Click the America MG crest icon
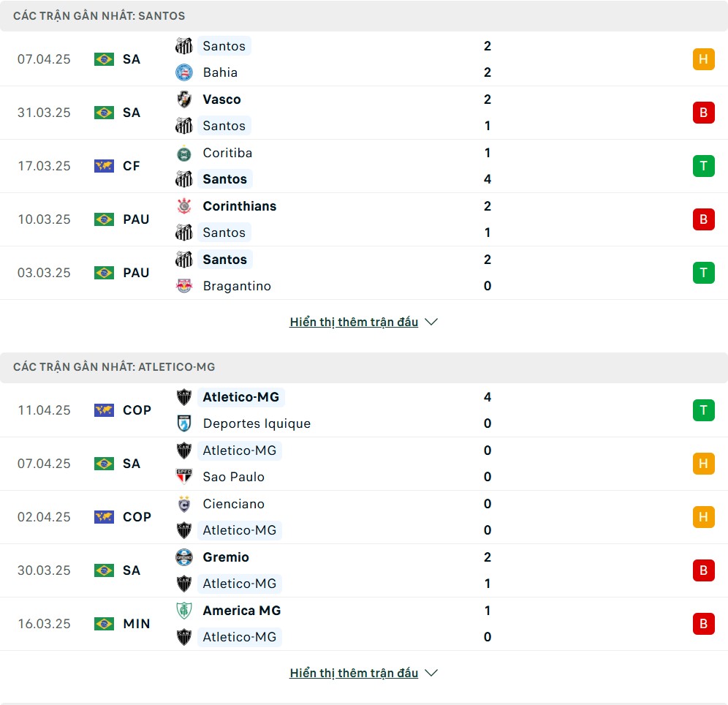This screenshot has width=728, height=705. 184,611
